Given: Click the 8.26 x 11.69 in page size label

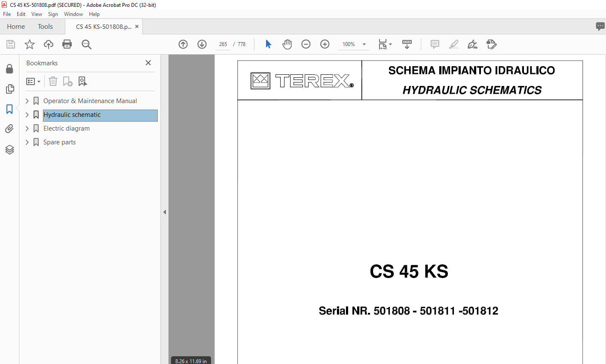Looking at the screenshot, I should tap(191, 361).
